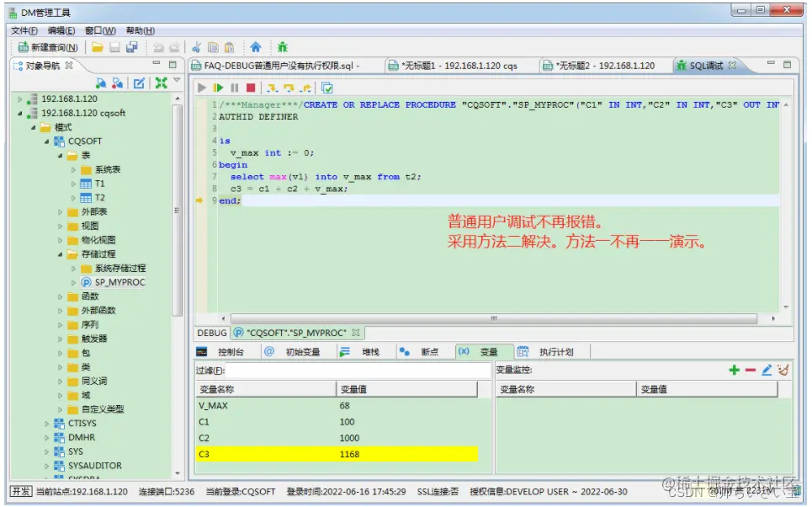Click the scissors cut icon
The width and height of the screenshot is (812, 507).
[x=196, y=48]
